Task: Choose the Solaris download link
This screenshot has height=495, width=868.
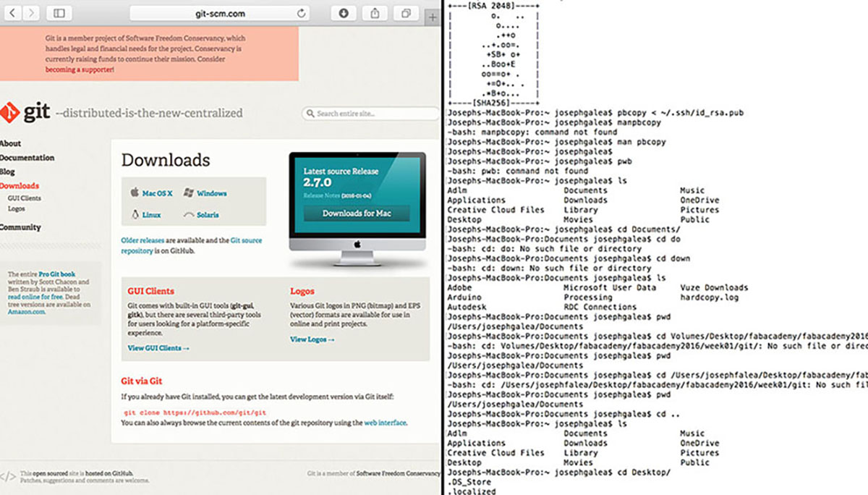Action: coord(208,215)
